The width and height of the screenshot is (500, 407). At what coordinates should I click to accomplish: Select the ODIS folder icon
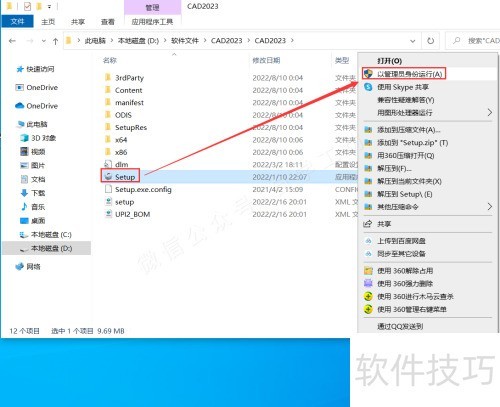(x=108, y=115)
